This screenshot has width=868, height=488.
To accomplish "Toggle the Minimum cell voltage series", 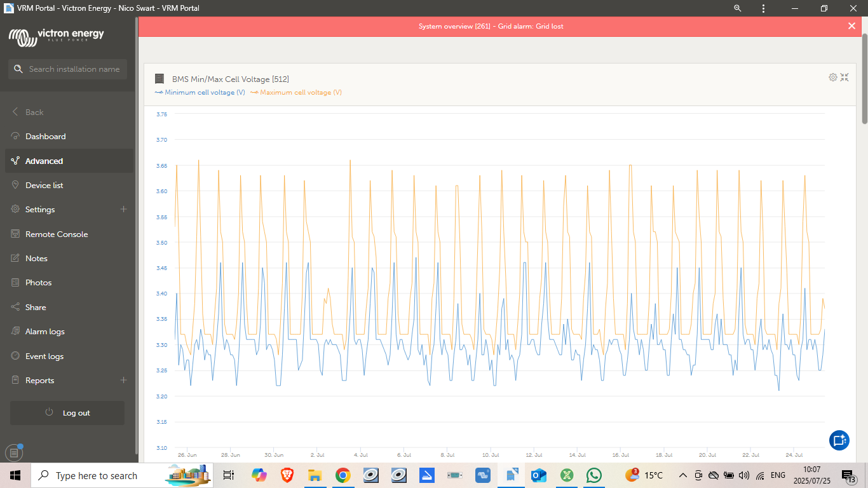I will [200, 93].
